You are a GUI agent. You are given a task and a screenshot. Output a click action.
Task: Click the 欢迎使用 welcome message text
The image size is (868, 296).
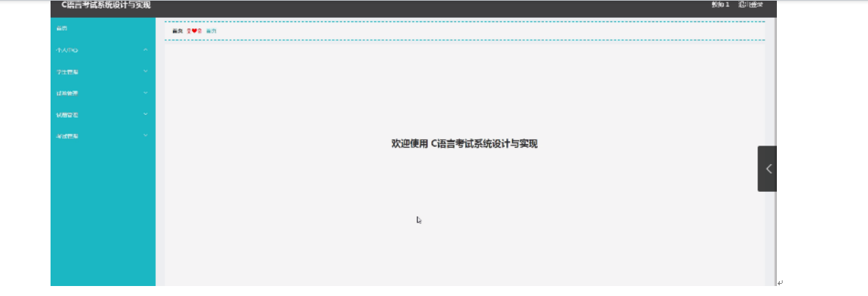464,144
